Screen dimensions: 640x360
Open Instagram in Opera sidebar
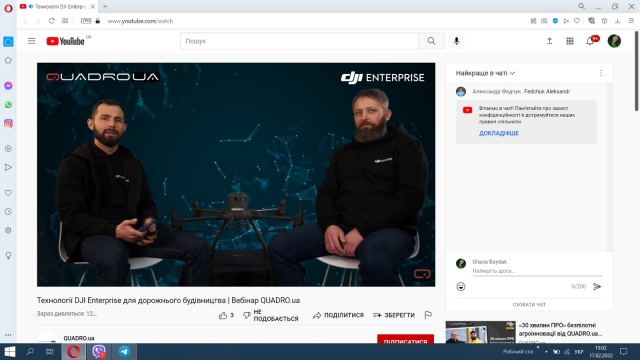click(8, 123)
